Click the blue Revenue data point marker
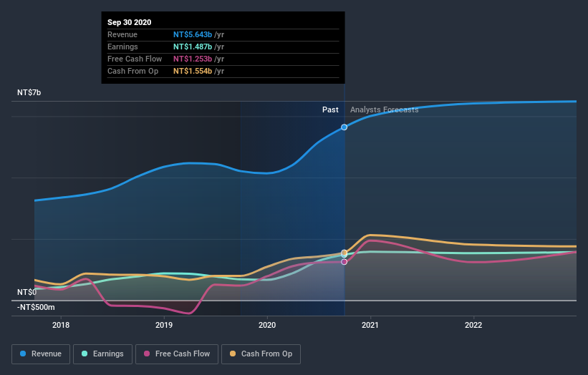The width and height of the screenshot is (588, 375). click(344, 127)
